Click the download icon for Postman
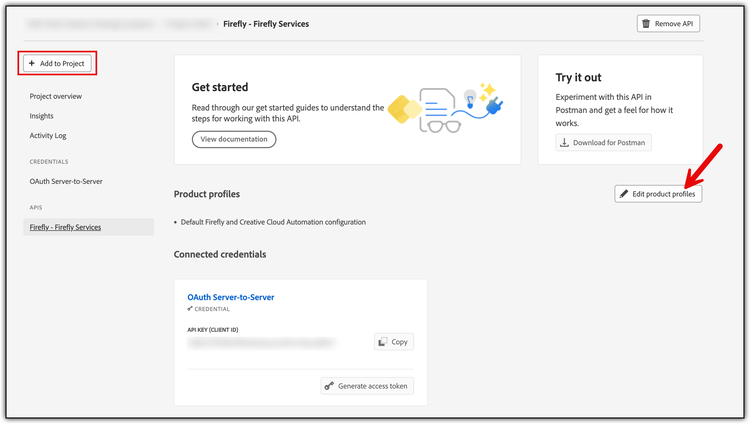750x424 pixels. click(566, 142)
